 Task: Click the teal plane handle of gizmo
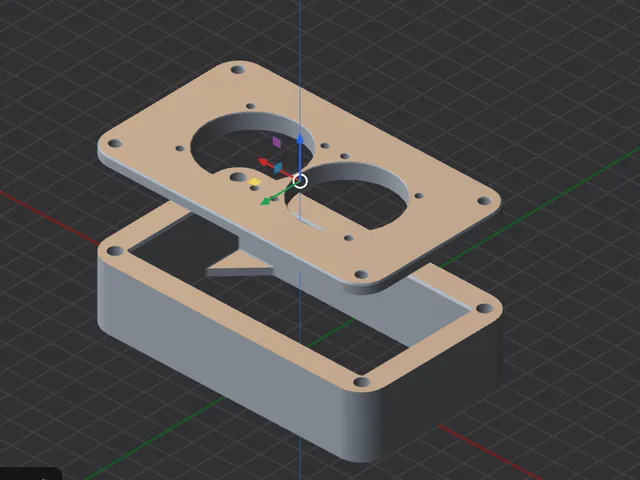(x=278, y=167)
